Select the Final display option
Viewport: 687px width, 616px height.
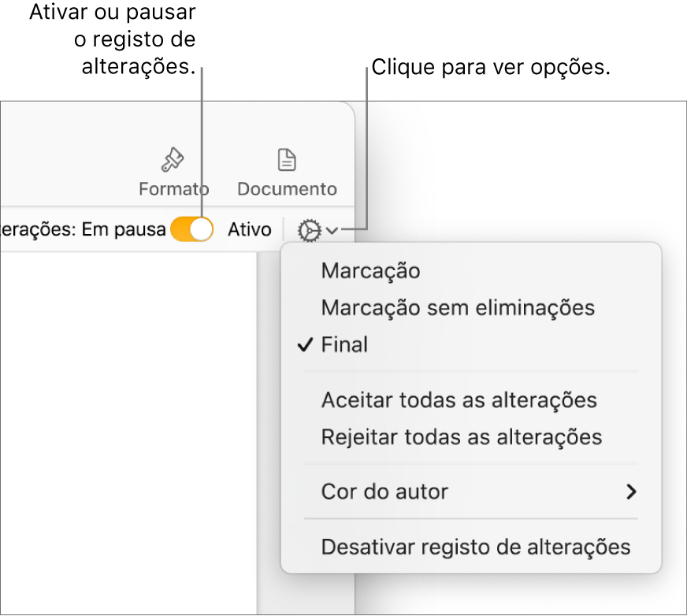pyautogui.click(x=345, y=344)
